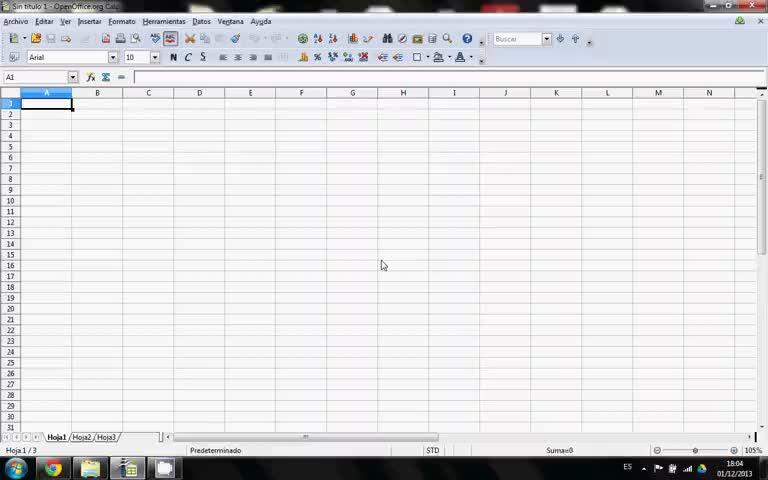Open OpenOffice Help
Image resolution: width=768 pixels, height=480 pixels.
coord(467,38)
